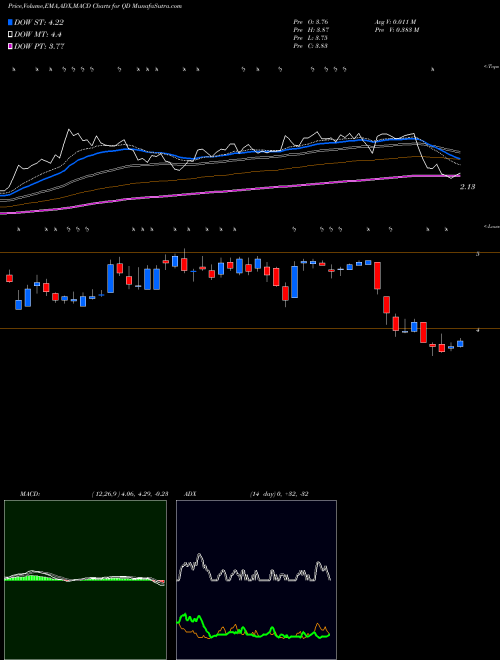Click the 'Pre V: 0.383 M' volume text
The height and width of the screenshot is (660, 500).
(397, 30)
